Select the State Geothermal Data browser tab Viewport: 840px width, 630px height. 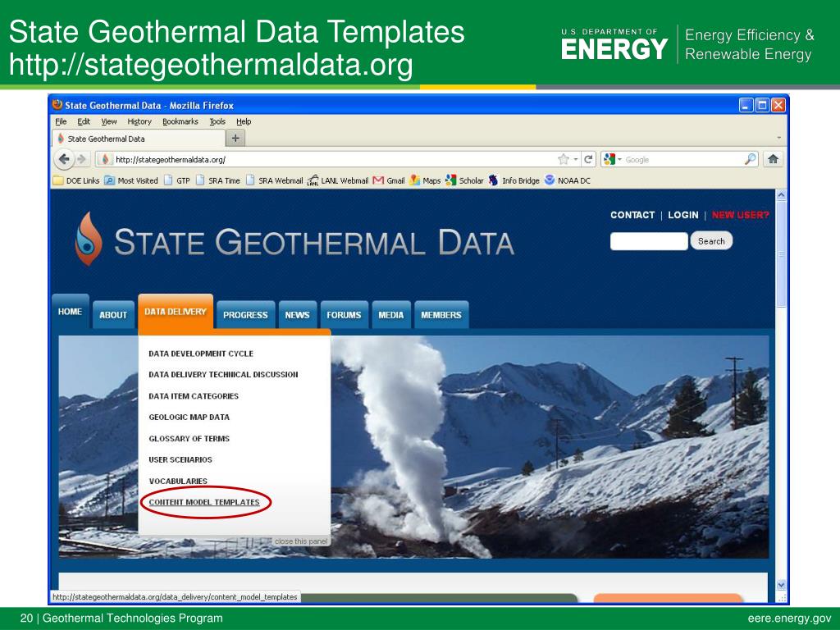click(139, 139)
